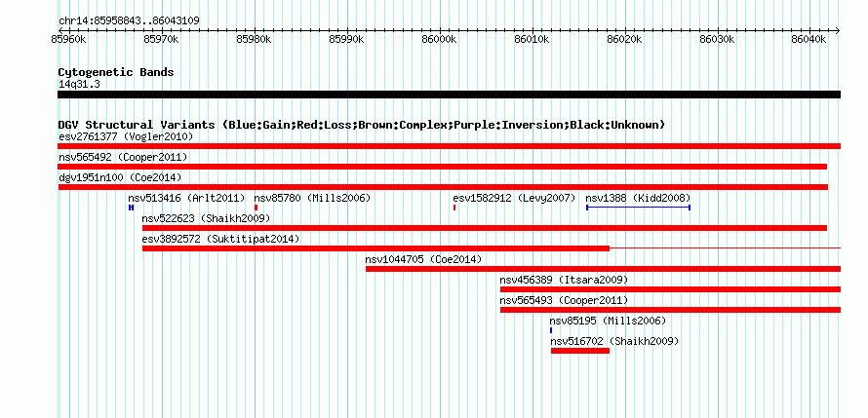Click the dgv1951n100 (Coe2014) loss bar

coord(443,187)
